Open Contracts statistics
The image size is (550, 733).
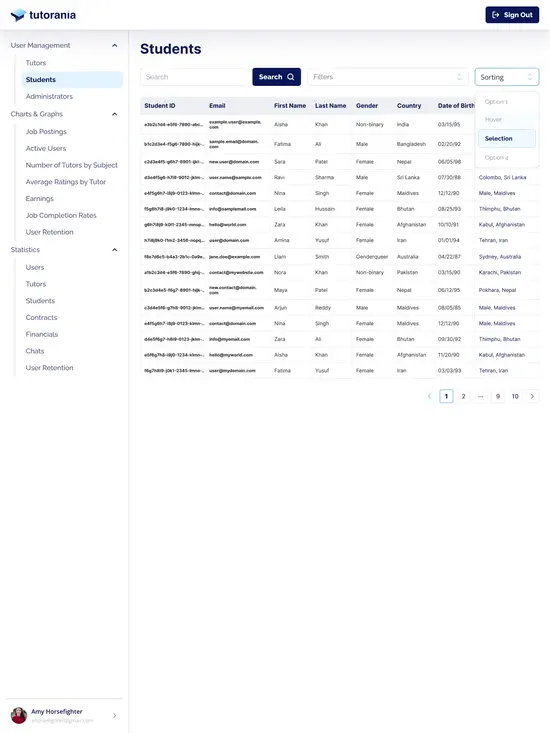pos(42,317)
